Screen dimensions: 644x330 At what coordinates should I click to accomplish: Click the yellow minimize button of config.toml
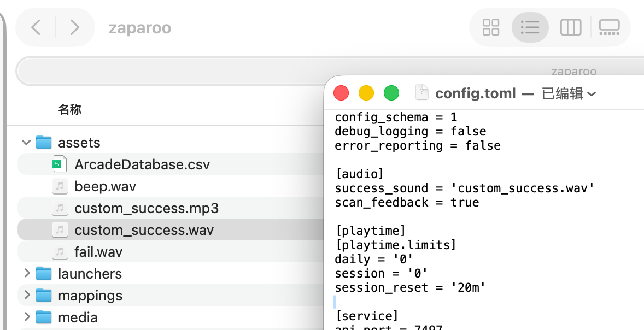tap(366, 93)
